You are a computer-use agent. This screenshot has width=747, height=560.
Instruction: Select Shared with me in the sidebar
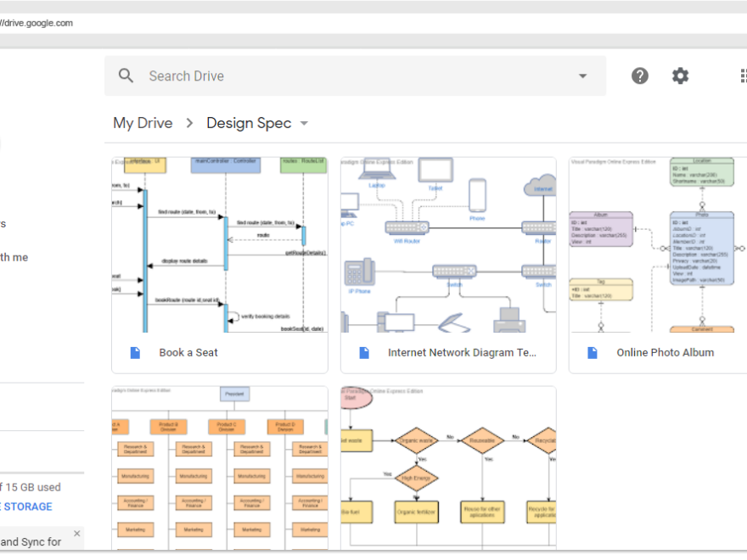click(x=15, y=257)
